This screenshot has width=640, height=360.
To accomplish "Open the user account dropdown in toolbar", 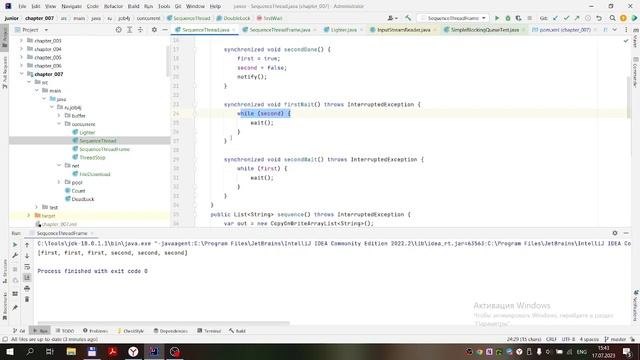I will pos(392,18).
